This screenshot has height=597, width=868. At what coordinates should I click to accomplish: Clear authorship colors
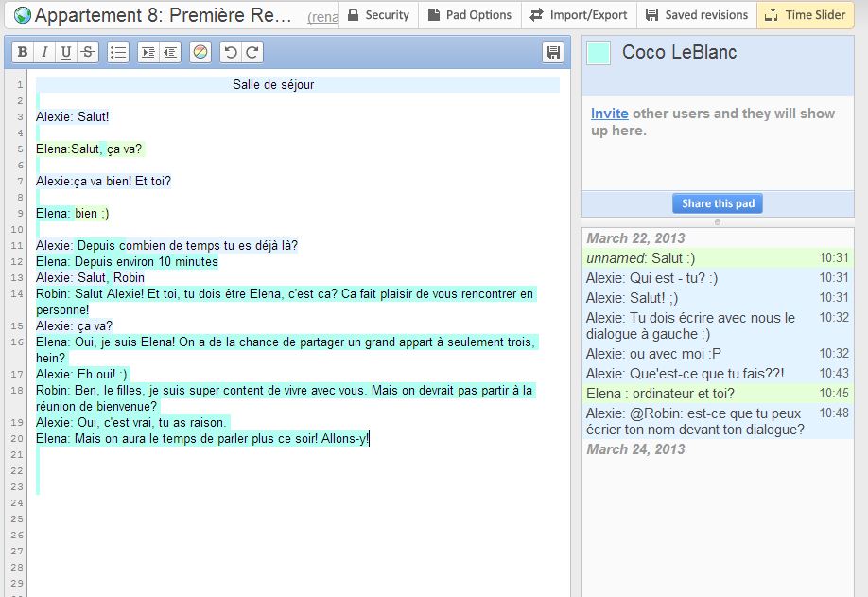[200, 53]
